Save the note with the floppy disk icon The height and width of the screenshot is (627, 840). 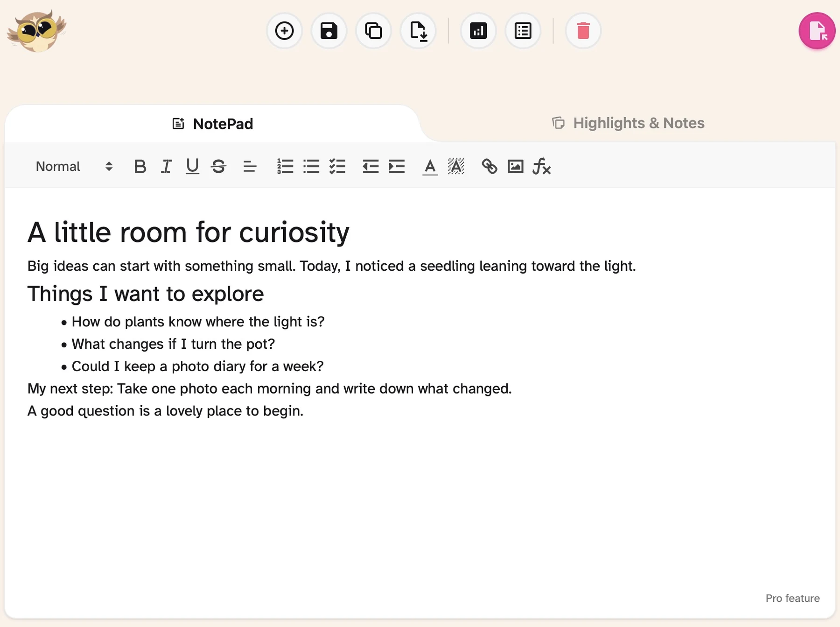pos(329,31)
